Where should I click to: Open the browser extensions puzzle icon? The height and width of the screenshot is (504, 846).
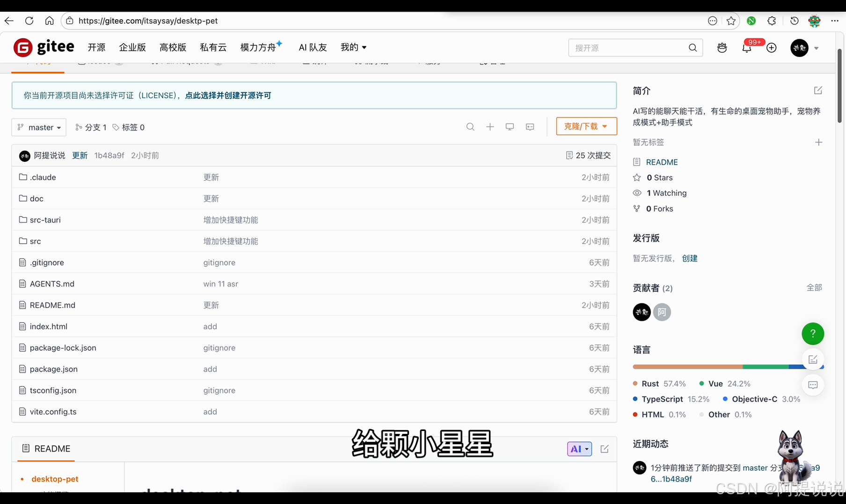pyautogui.click(x=772, y=21)
